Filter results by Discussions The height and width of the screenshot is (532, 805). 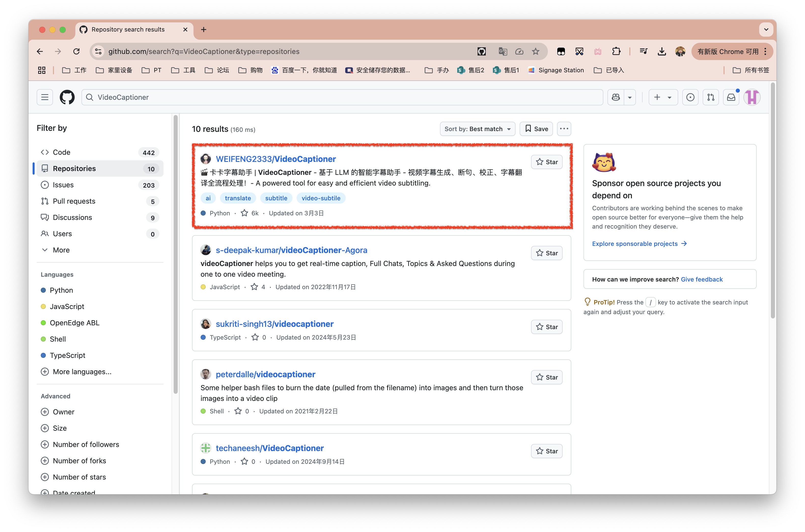100,217
